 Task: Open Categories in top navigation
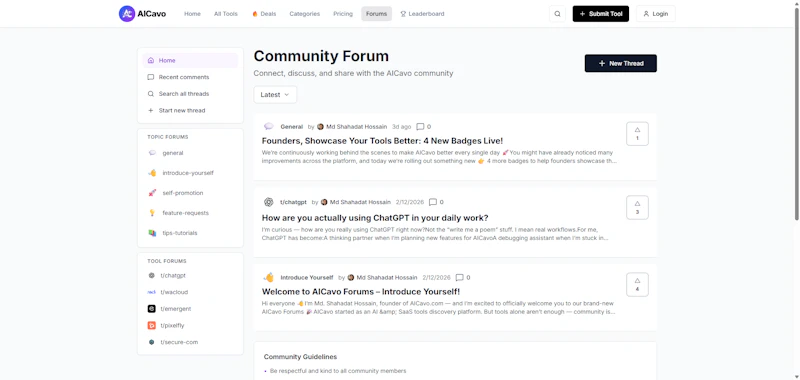coord(305,14)
